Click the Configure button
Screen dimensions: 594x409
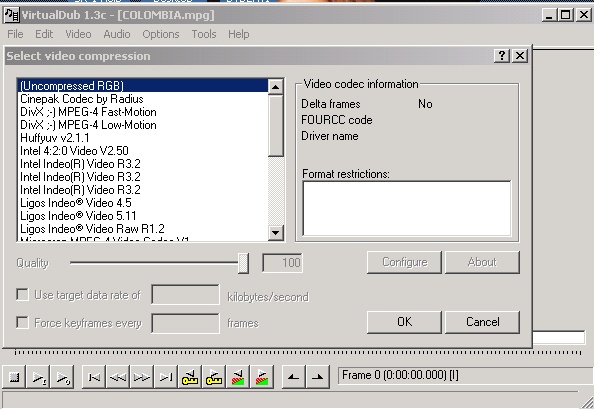coord(404,262)
